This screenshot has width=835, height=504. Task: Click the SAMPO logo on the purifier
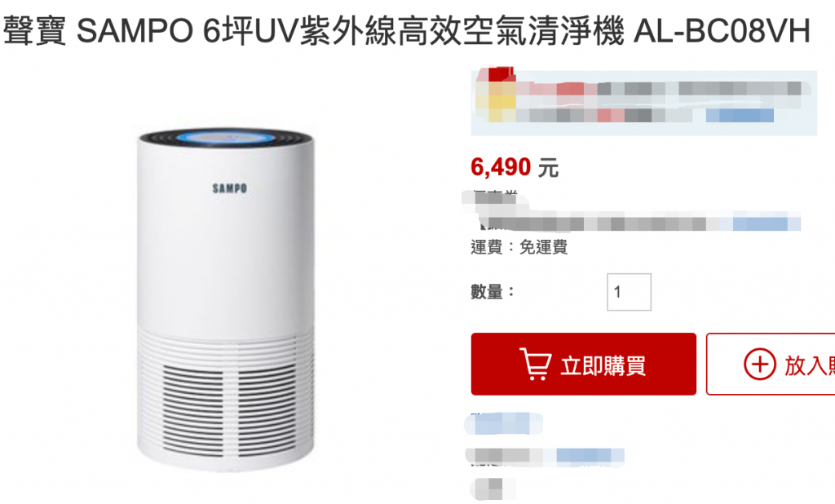(x=229, y=188)
